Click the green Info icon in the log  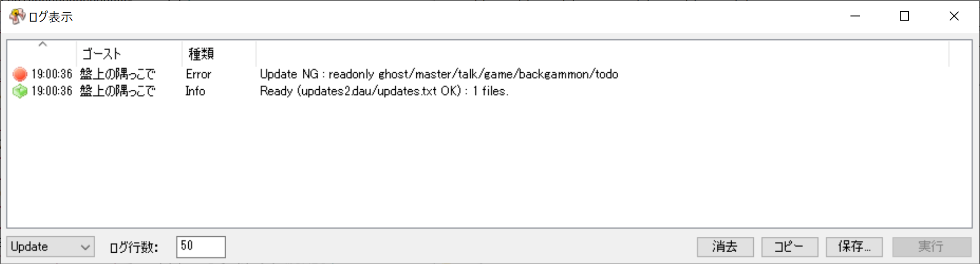[x=20, y=91]
